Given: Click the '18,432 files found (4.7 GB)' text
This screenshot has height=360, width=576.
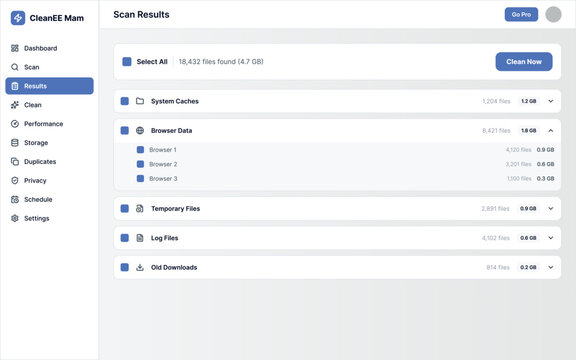Looking at the screenshot, I should point(221,62).
